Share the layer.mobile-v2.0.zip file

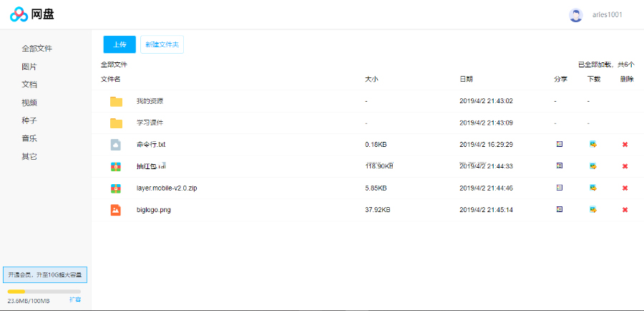click(x=560, y=188)
